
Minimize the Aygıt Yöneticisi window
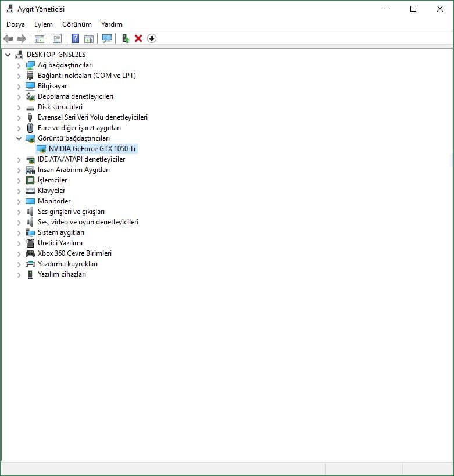point(387,9)
